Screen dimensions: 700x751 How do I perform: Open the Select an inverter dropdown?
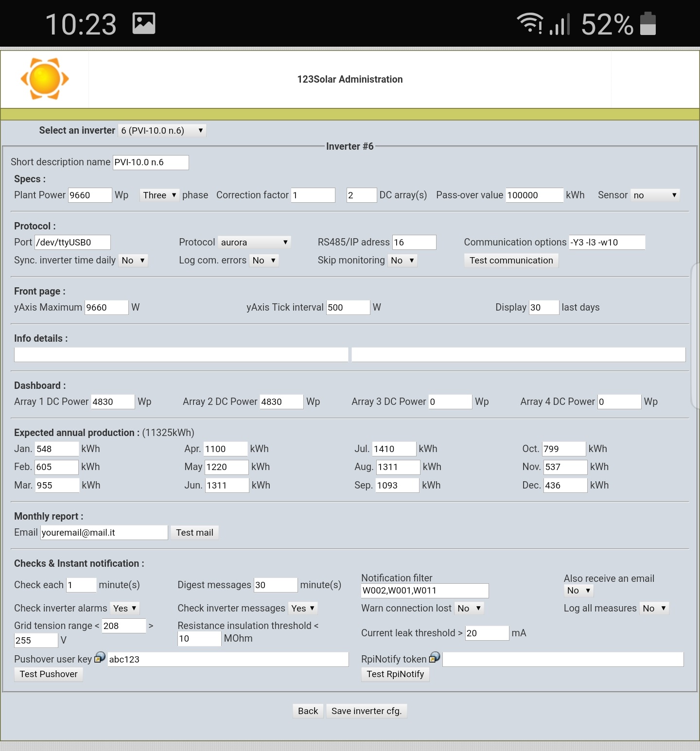162,130
